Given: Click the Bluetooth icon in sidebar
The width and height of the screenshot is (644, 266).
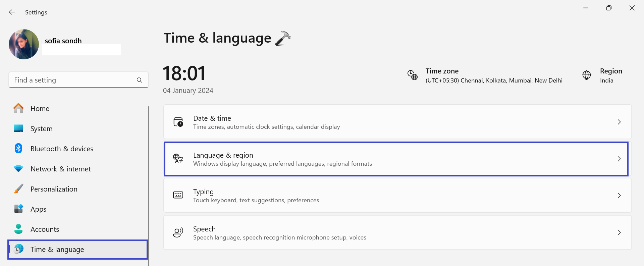Looking at the screenshot, I should 18,149.
